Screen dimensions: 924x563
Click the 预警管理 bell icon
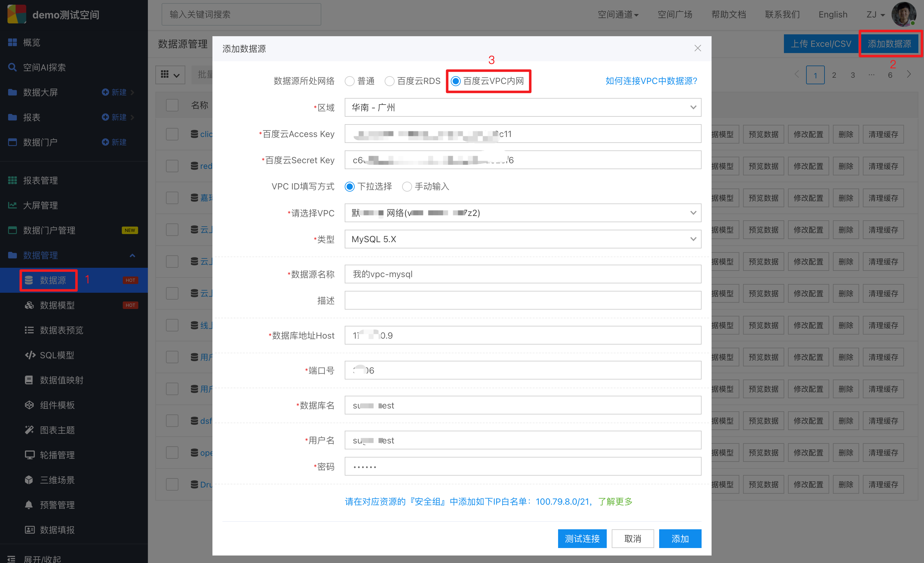tap(29, 505)
